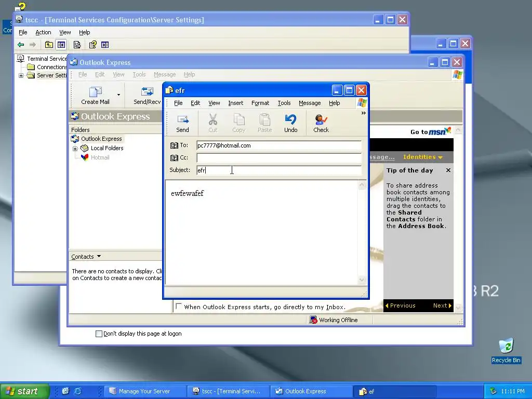Click the Up one level folder icon
Screen dimensions: 532x399
49,45
